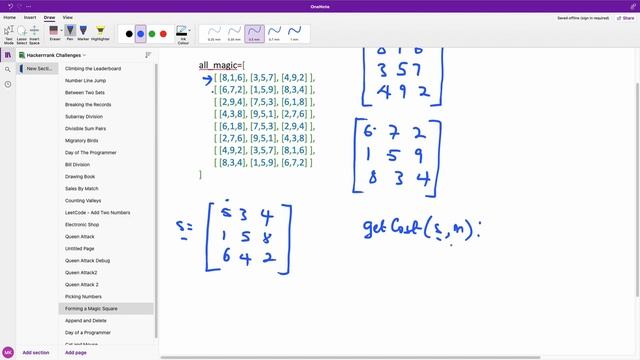This screenshot has width=640, height=360.
Task: Open the title bar more options ellipsis
Action: tap(29, 7)
